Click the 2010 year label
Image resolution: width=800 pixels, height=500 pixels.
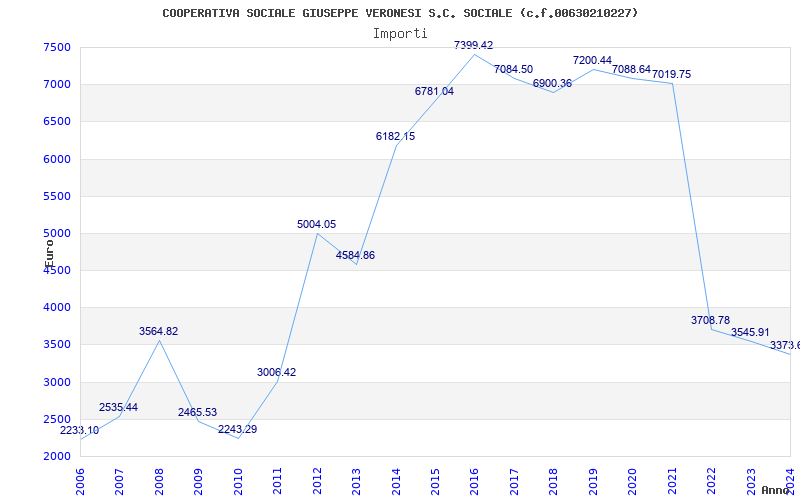pos(238,483)
